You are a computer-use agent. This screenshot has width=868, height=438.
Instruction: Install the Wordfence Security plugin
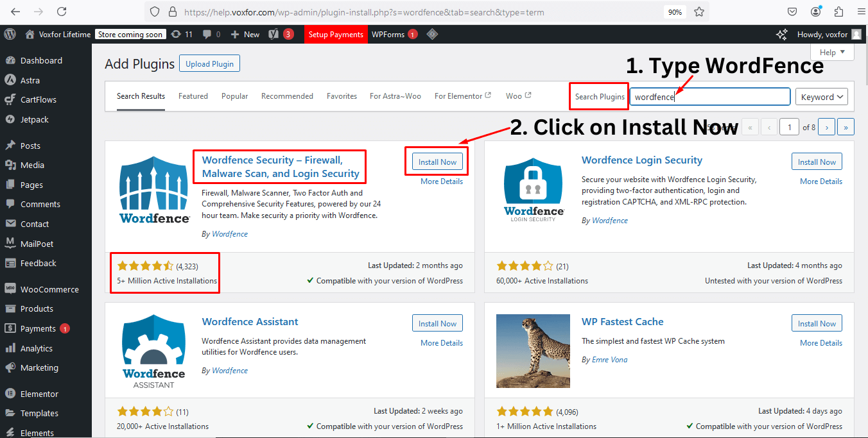coord(437,161)
